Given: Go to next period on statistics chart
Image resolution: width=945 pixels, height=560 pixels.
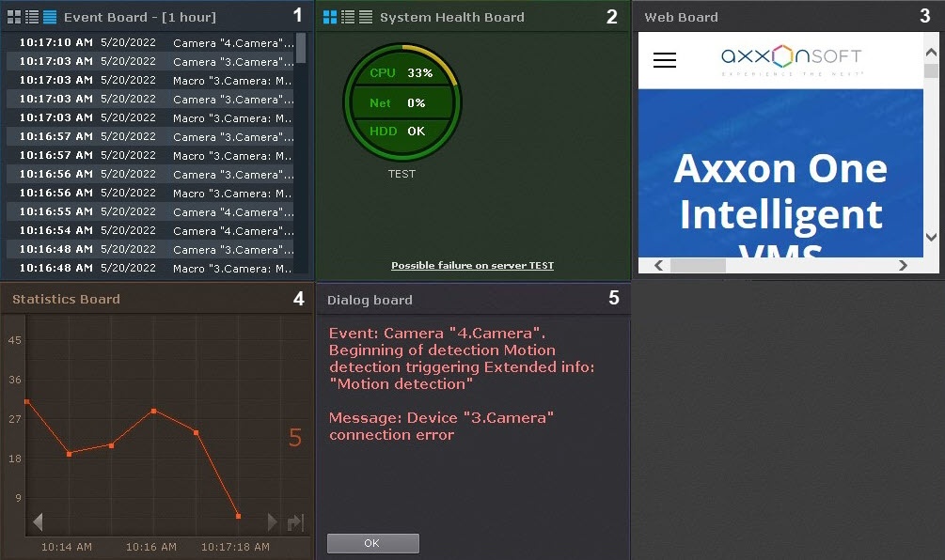Looking at the screenshot, I should 272,521.
